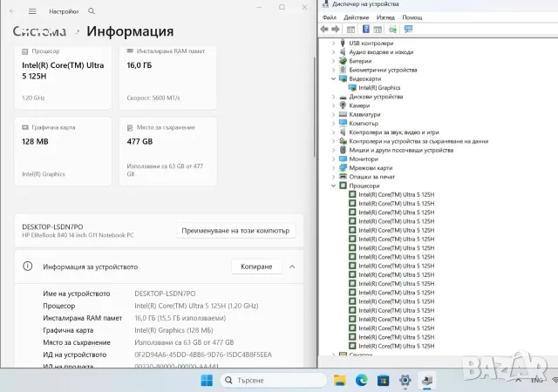
Task: Click the scan for hardware changes monitor icon
Action: (x=408, y=29)
